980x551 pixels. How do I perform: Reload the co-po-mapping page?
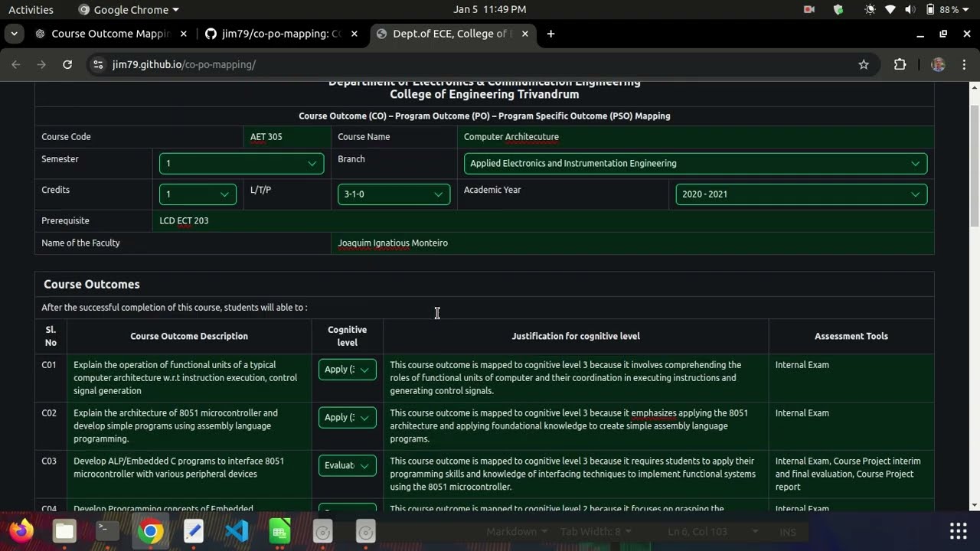[67, 64]
